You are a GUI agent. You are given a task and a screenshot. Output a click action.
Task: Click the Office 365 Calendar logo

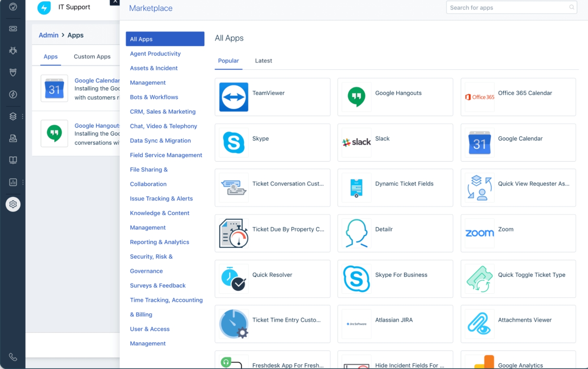coord(479,97)
